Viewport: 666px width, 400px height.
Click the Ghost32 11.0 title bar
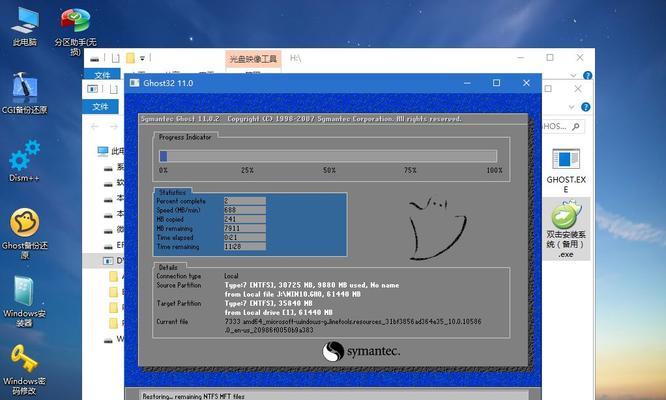pos(300,83)
